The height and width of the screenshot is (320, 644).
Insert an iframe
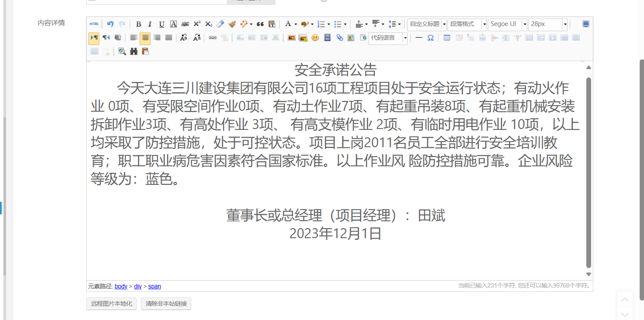point(363,38)
